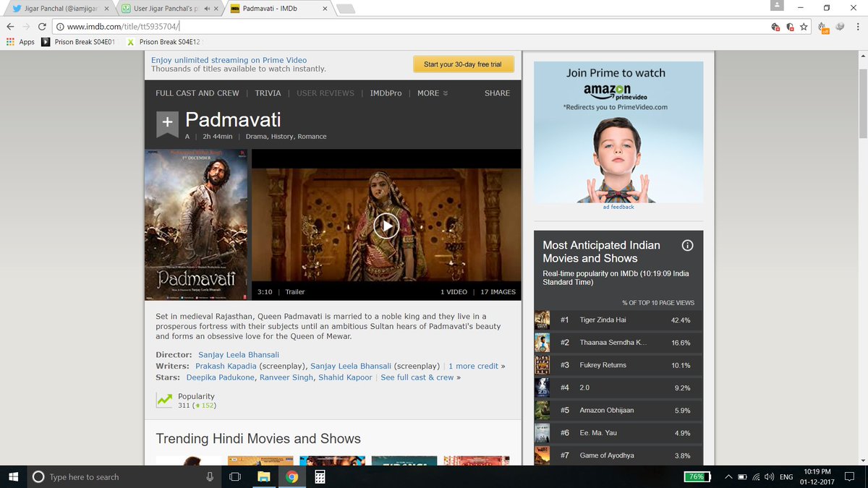The image size is (868, 488).
Task: Click the Wi-Fi network tray icon
Action: click(x=756, y=477)
